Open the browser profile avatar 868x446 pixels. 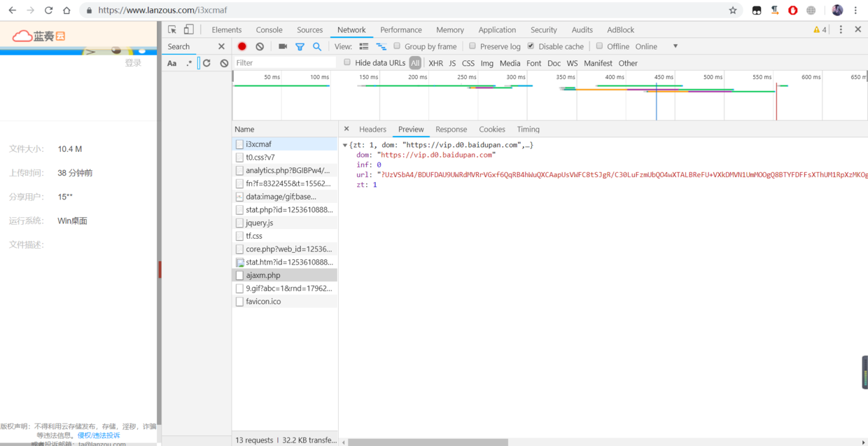click(x=837, y=11)
